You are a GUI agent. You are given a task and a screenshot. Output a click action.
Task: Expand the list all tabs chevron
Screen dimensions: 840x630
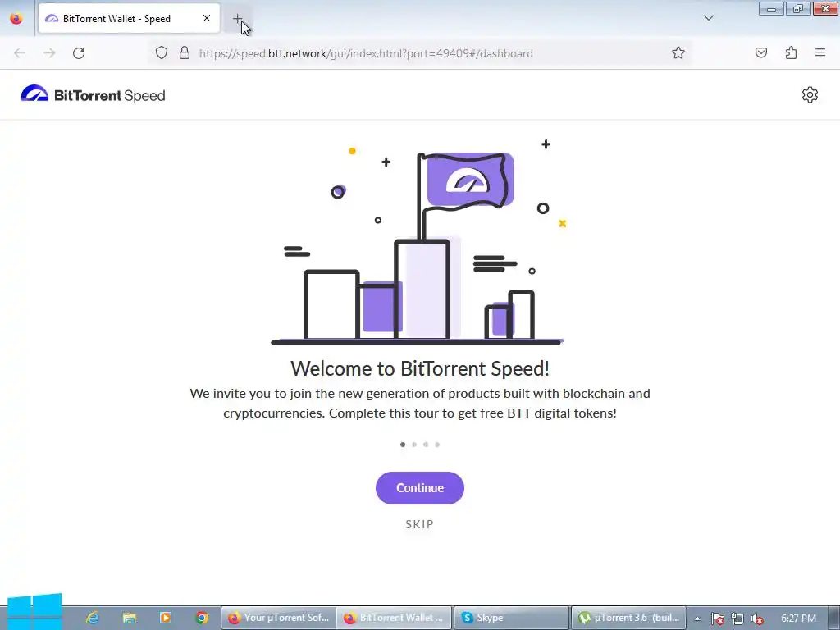pyautogui.click(x=708, y=18)
